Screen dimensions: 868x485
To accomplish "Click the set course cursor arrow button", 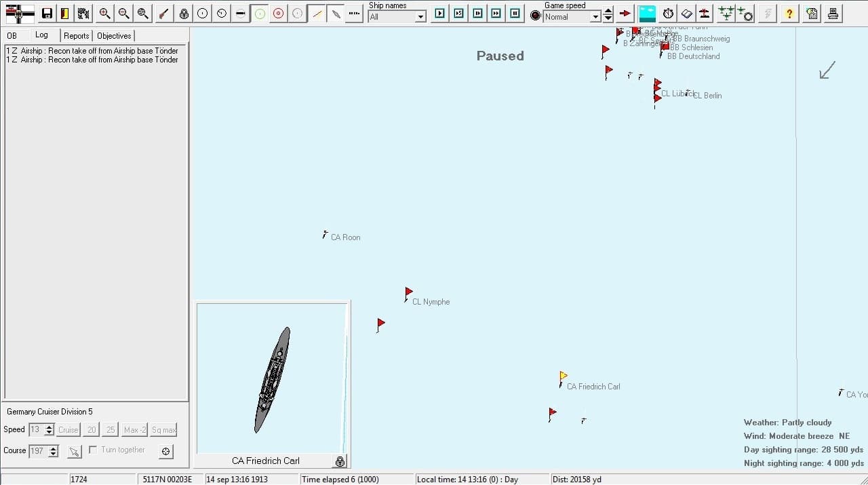I will pos(74,451).
